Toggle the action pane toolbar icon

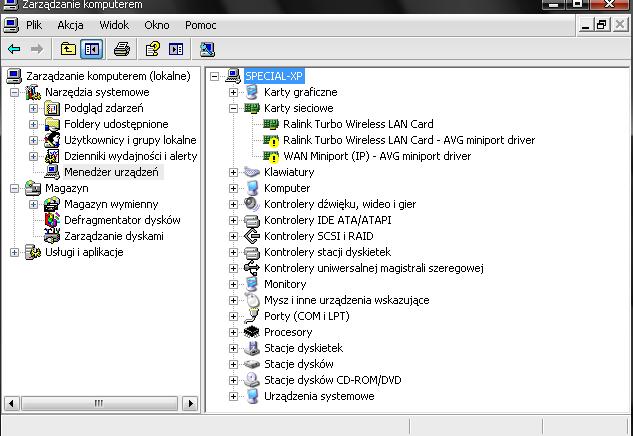click(x=176, y=49)
